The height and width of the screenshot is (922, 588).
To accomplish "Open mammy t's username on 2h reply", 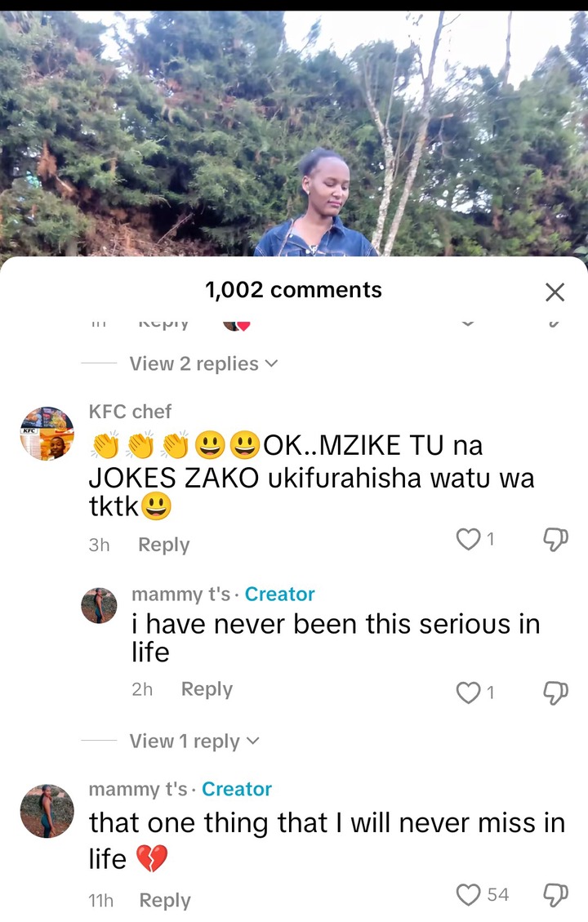I will click(x=181, y=595).
